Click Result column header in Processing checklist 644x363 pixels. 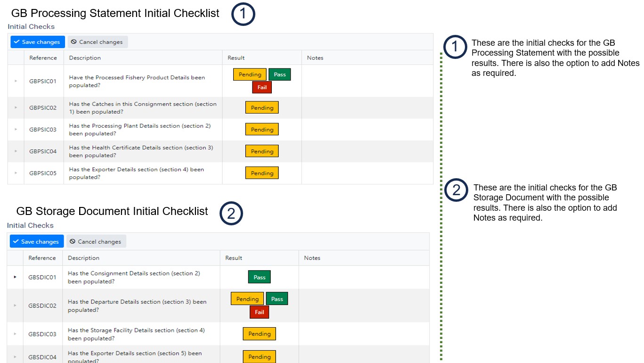[x=236, y=58]
